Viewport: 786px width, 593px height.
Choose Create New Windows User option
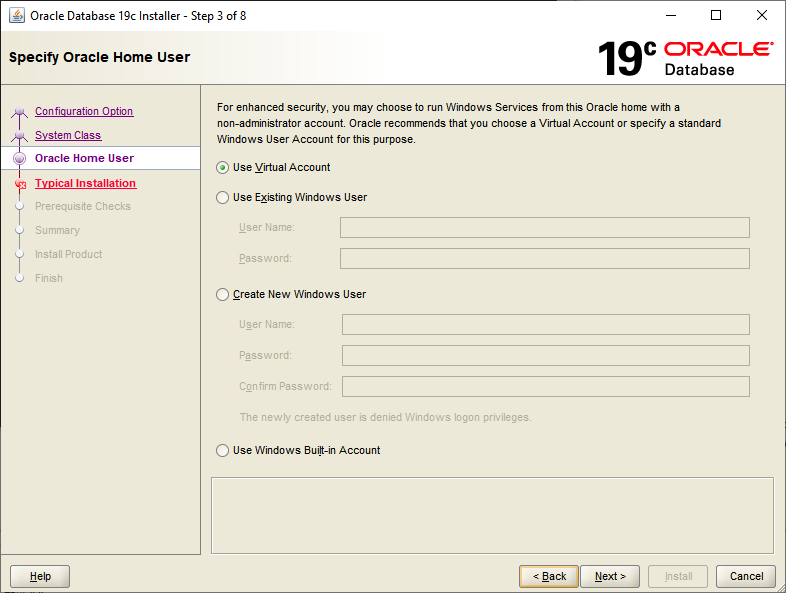223,294
